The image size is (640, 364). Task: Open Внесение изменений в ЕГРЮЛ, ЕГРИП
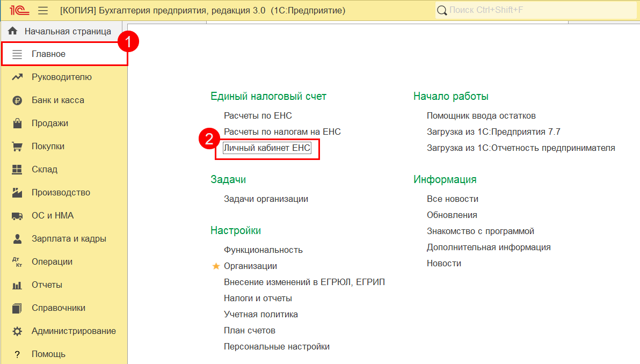(x=304, y=282)
